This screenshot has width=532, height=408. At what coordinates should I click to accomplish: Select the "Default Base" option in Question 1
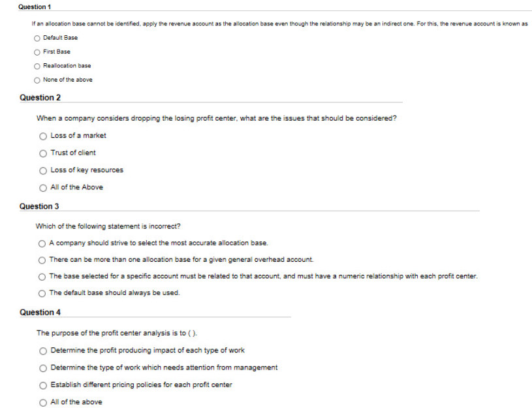(x=36, y=38)
